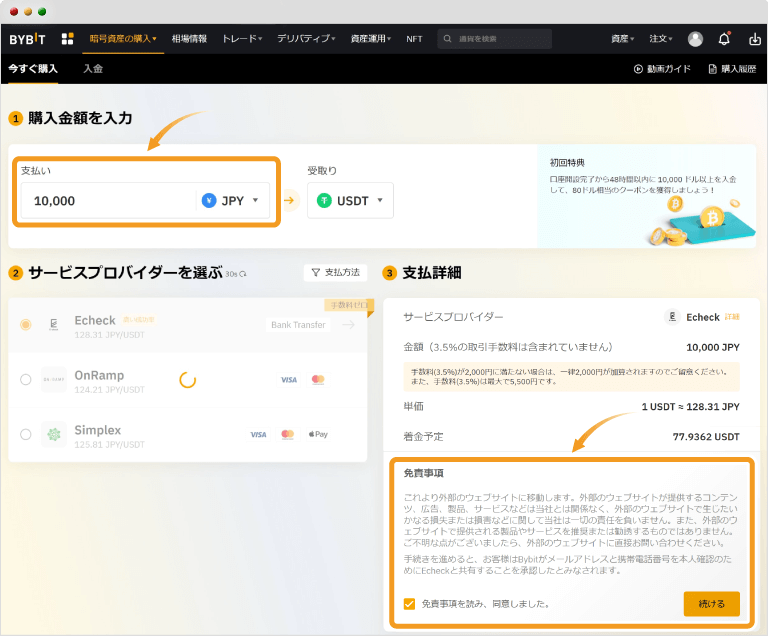This screenshot has height=636, width=768.
Task: Toggle the disclaimer agreement checkbox
Action: [x=409, y=604]
